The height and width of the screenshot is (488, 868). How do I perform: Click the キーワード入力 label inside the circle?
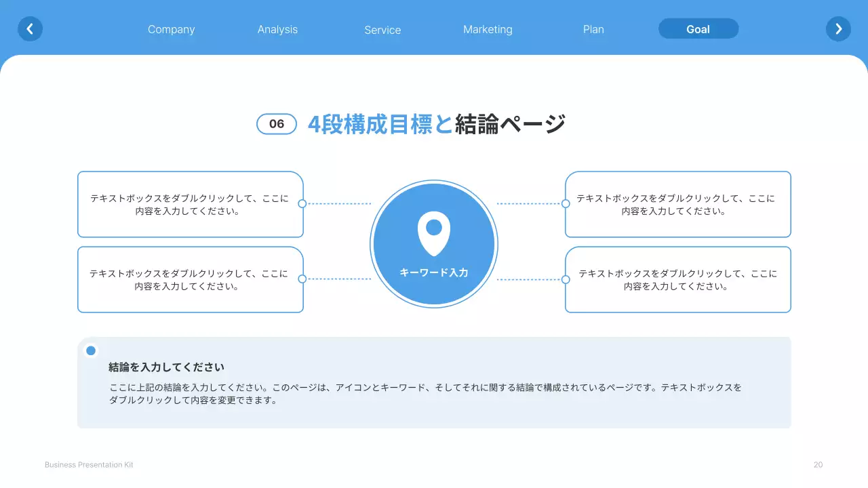coord(433,272)
